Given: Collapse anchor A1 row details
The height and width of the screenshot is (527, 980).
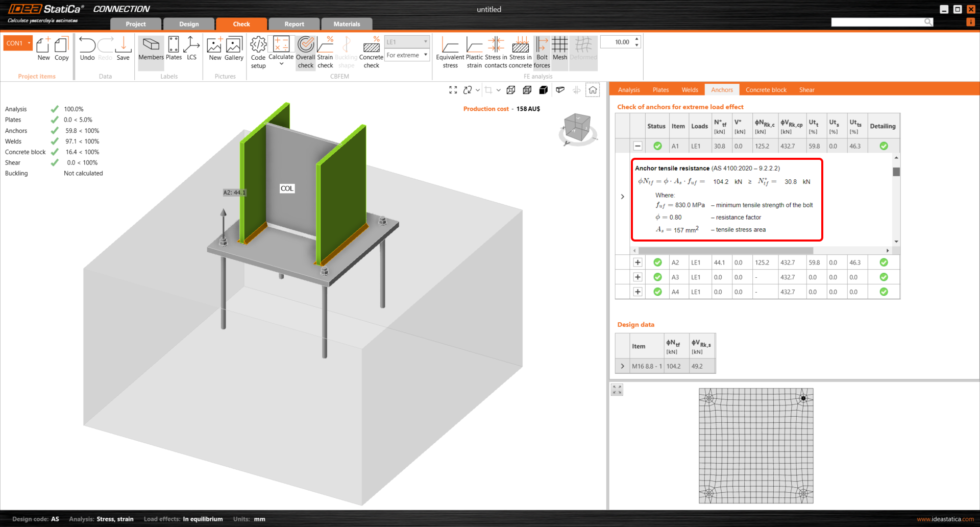Looking at the screenshot, I should pyautogui.click(x=638, y=146).
